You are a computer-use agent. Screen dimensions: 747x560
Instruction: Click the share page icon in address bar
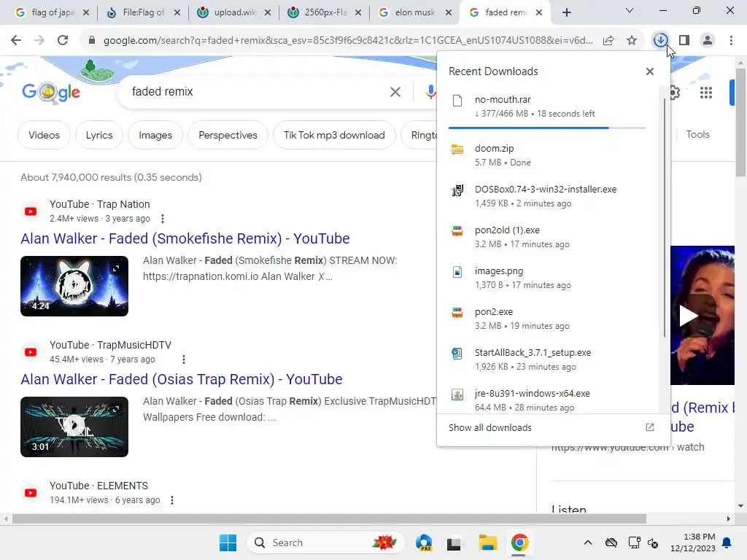(608, 41)
